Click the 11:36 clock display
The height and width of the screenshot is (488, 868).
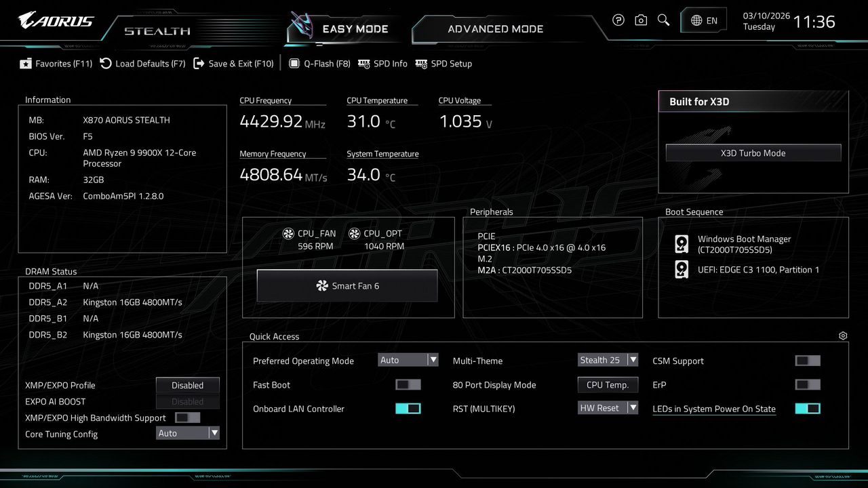(x=814, y=22)
